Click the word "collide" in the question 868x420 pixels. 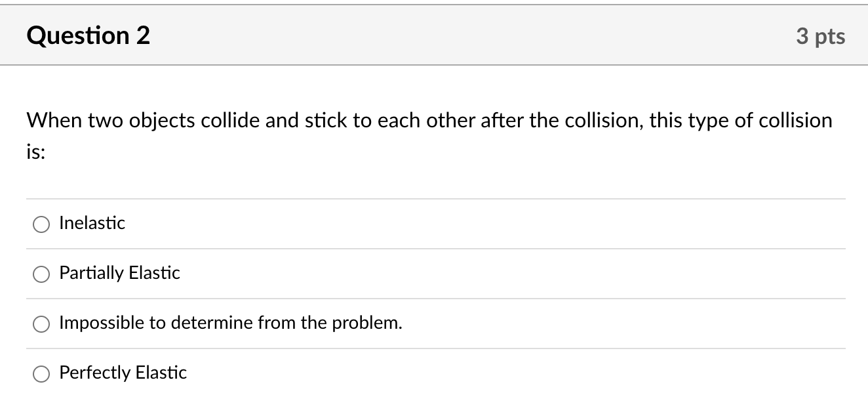(230, 121)
